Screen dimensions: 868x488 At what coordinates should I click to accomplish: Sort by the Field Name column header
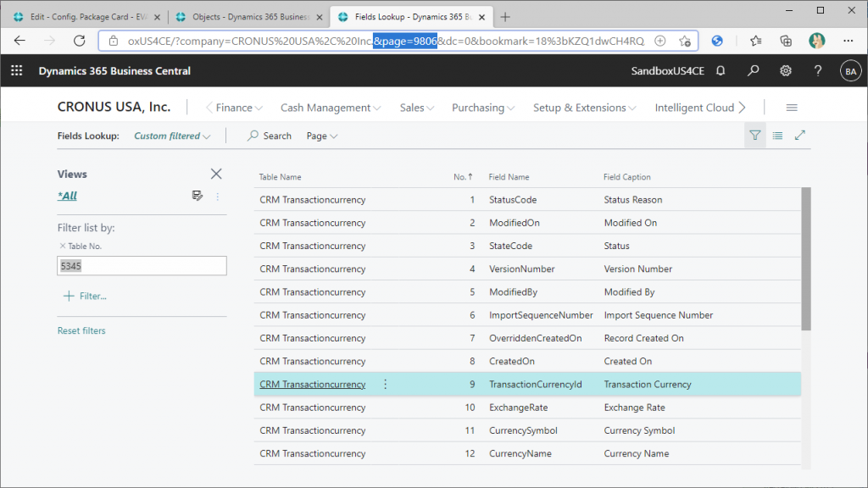(x=509, y=177)
